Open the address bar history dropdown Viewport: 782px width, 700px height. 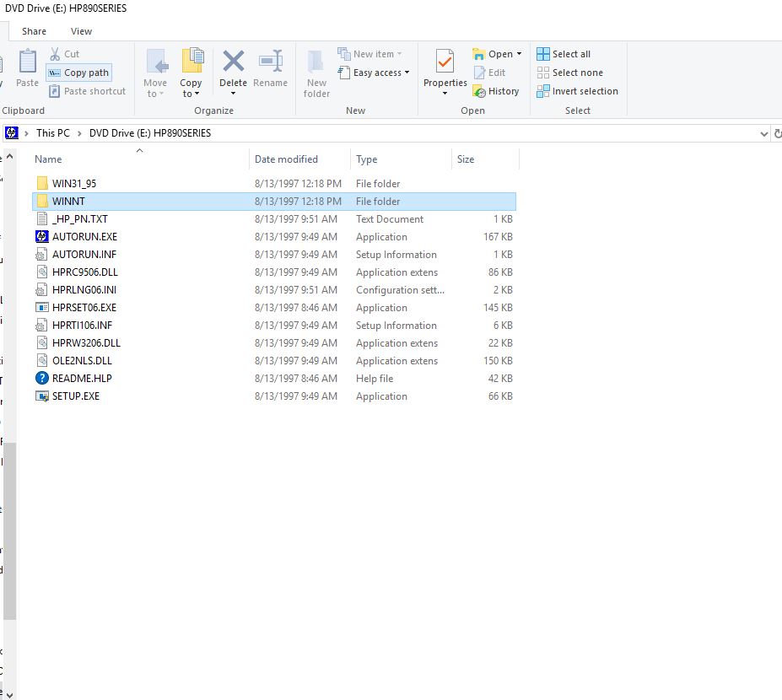point(763,133)
